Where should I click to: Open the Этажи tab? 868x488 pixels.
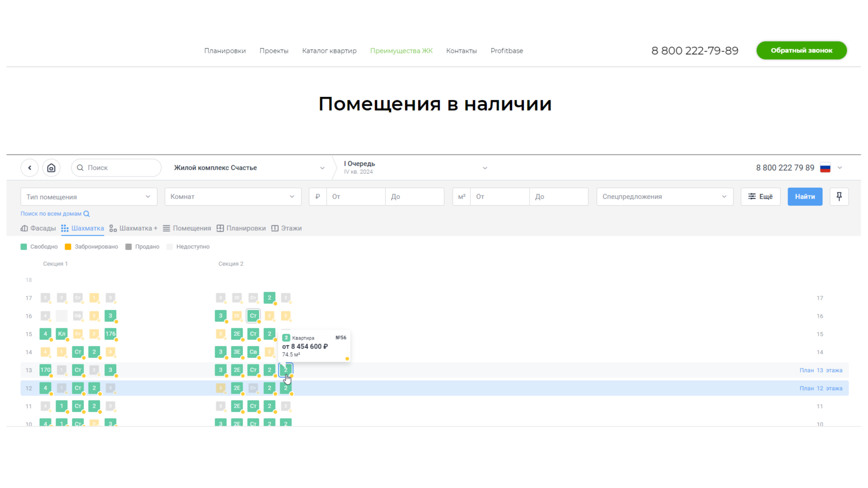286,228
